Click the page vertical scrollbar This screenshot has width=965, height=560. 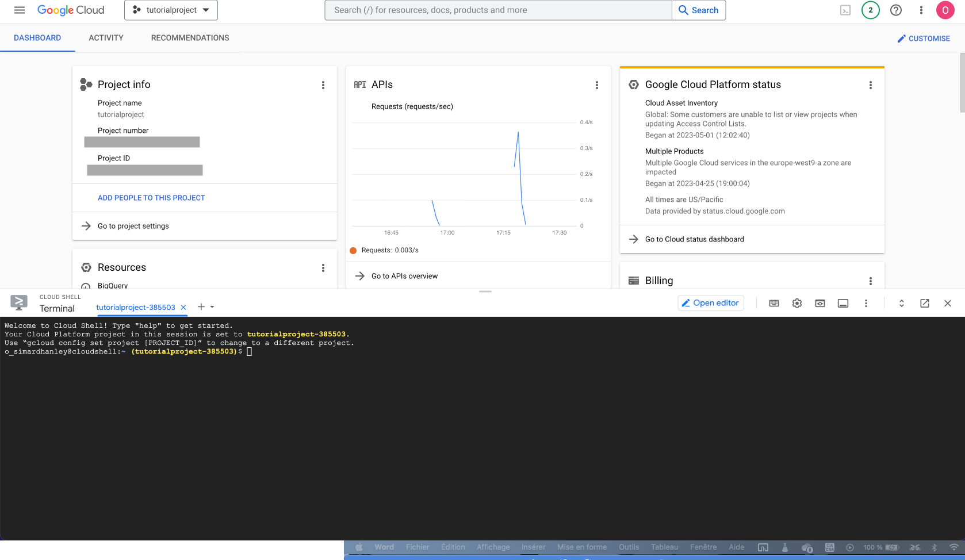click(x=962, y=83)
